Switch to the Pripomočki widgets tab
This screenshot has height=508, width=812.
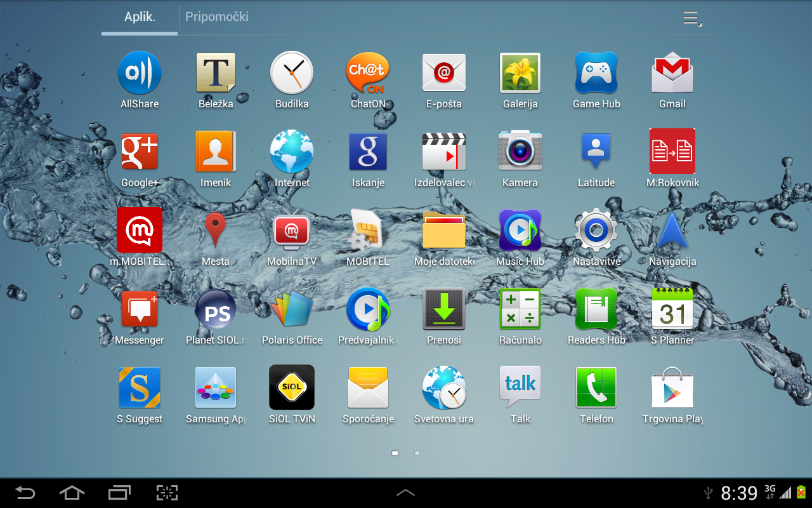217,17
